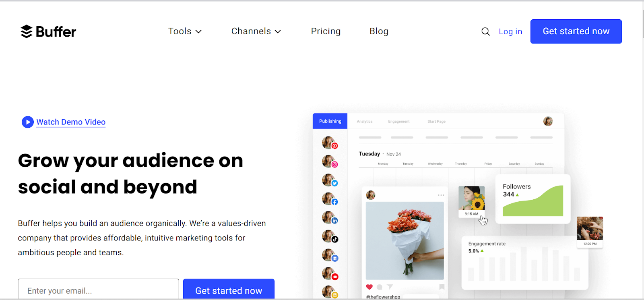Select the LinkedIn channel avatar
This screenshot has height=300, width=644.
[330, 217]
